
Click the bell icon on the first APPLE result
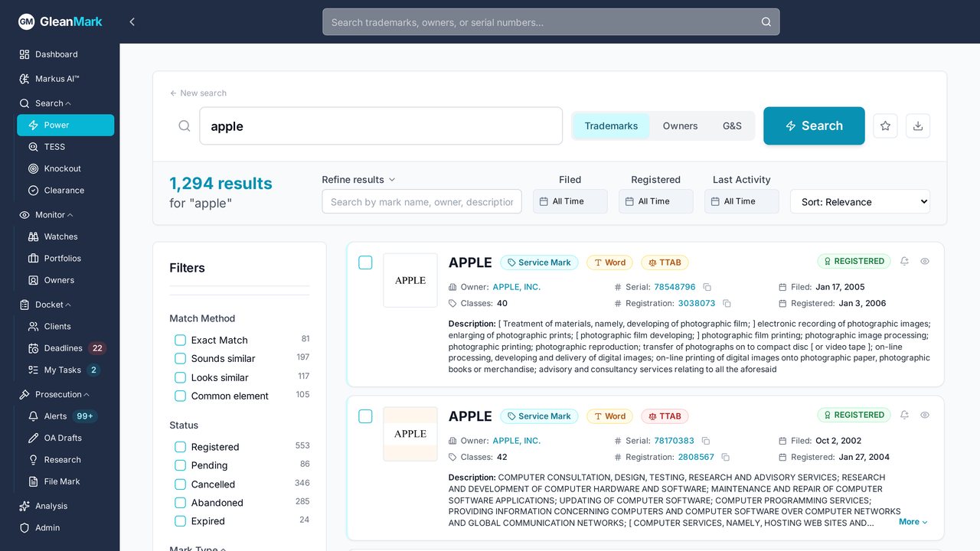[x=904, y=261]
